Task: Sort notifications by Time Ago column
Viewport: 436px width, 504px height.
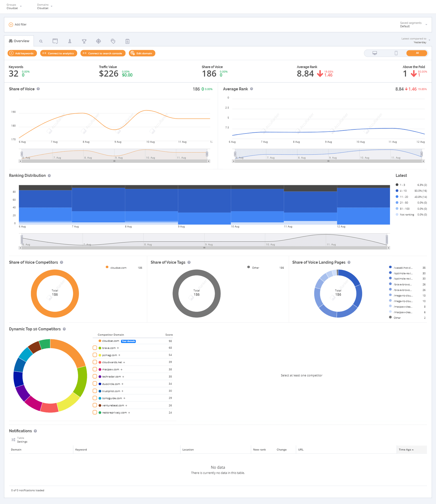Action: [406, 450]
